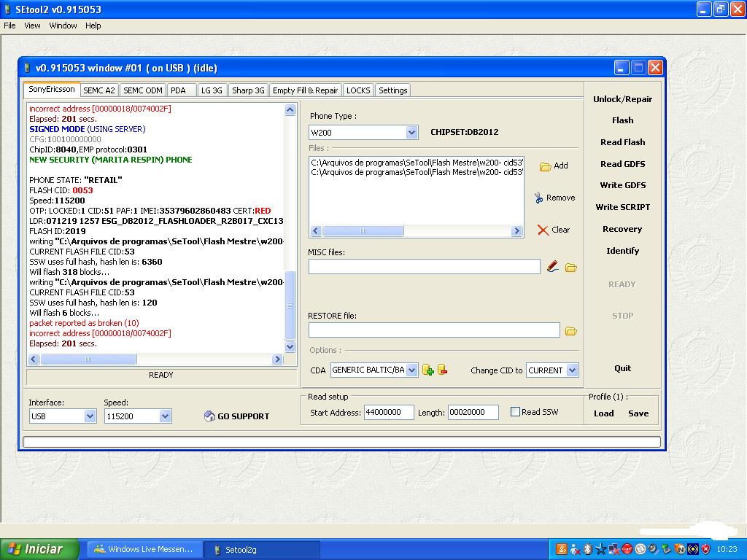Screen dimensions: 747x560
Task: Click the blue star tray icon
Action: coord(601,549)
